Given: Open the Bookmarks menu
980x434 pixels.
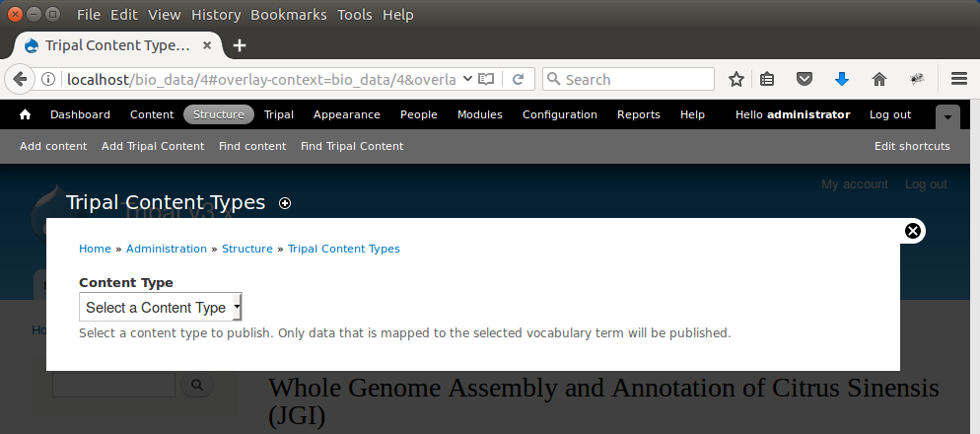Looking at the screenshot, I should [288, 15].
